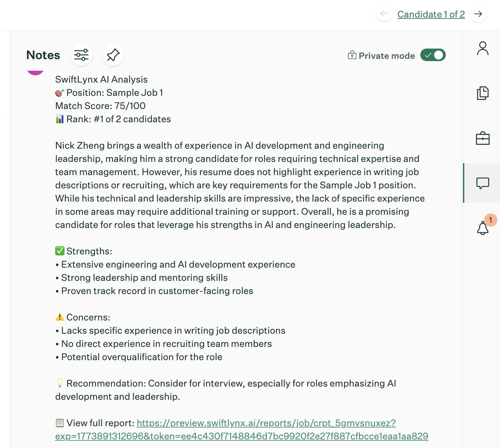Image resolution: width=500 pixels, height=448 pixels.
Task: Click the "Candidate 1 of 2" link
Action: point(431,14)
